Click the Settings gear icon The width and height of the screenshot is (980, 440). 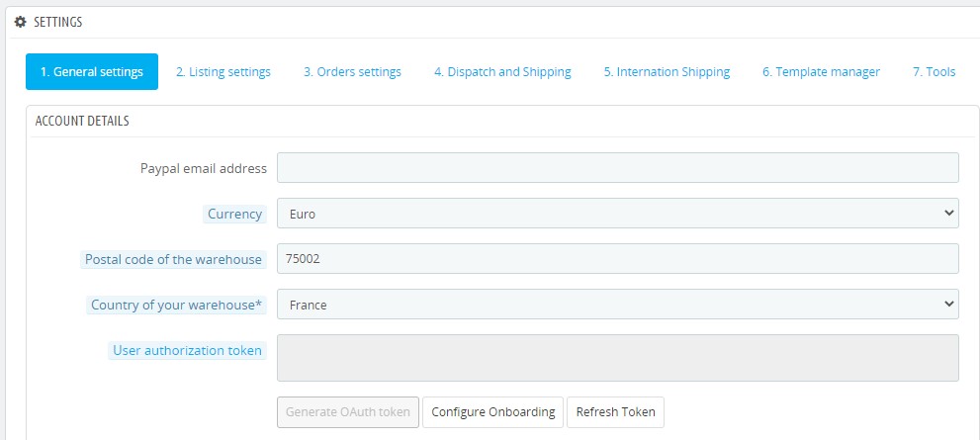20,22
